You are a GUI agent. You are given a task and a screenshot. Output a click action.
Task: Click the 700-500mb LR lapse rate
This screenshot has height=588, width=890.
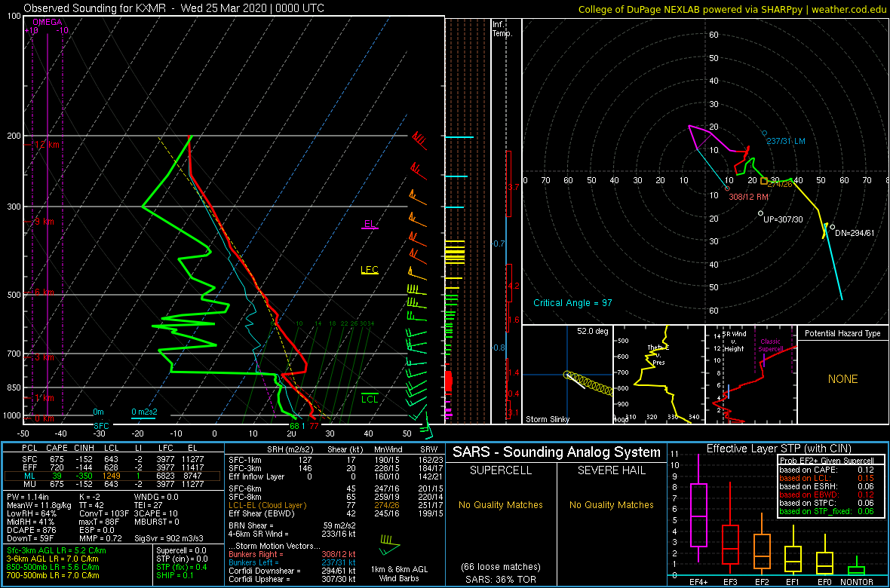[x=54, y=574]
